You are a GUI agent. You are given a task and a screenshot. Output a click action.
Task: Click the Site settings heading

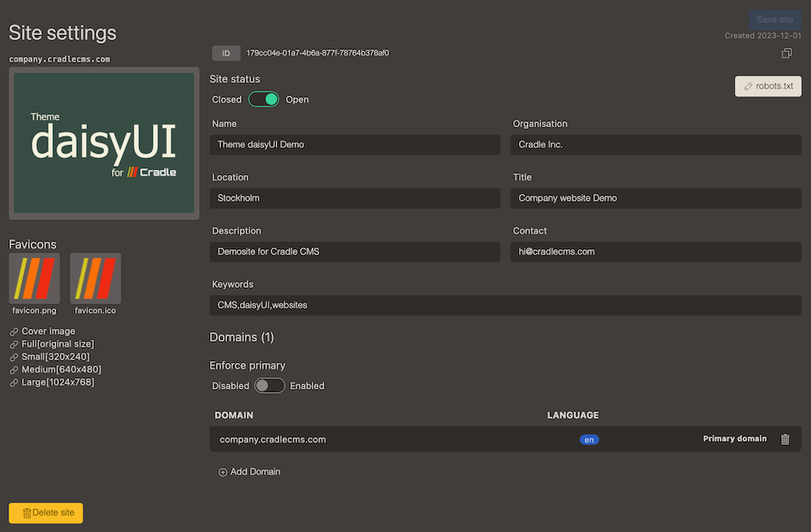(62, 33)
